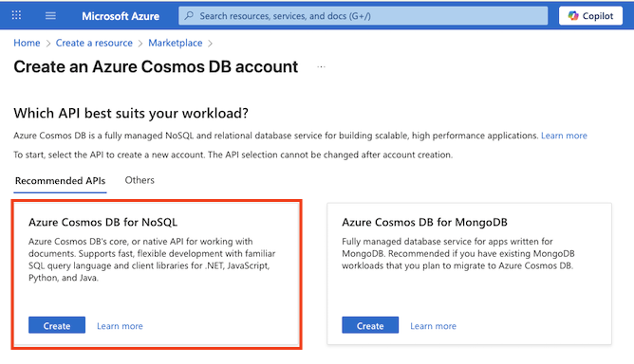Open the Azure portal apps grid icon

coord(16,15)
